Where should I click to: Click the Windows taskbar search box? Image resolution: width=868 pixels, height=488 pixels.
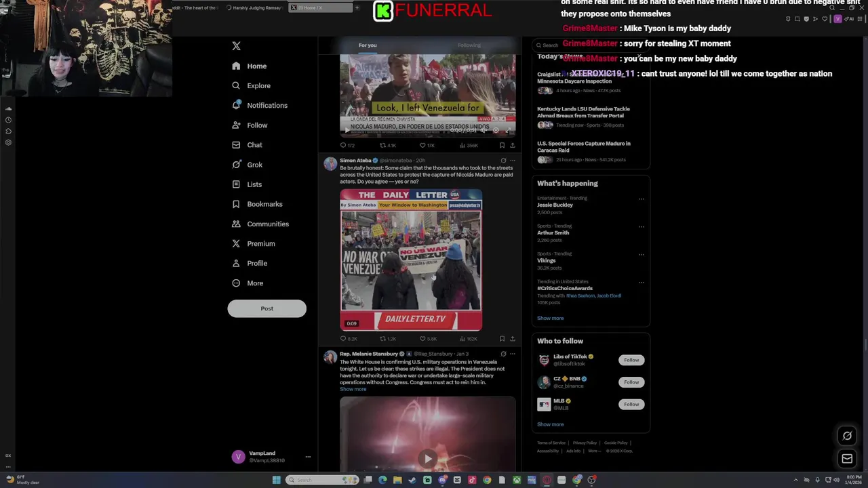click(x=322, y=480)
